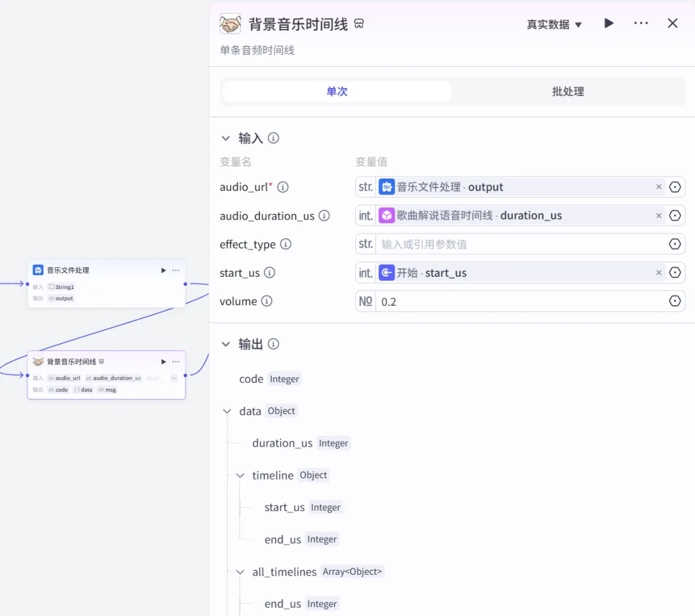Click the 开始 · start_us reference tag
Screen dimensions: 695x616
tap(521, 273)
